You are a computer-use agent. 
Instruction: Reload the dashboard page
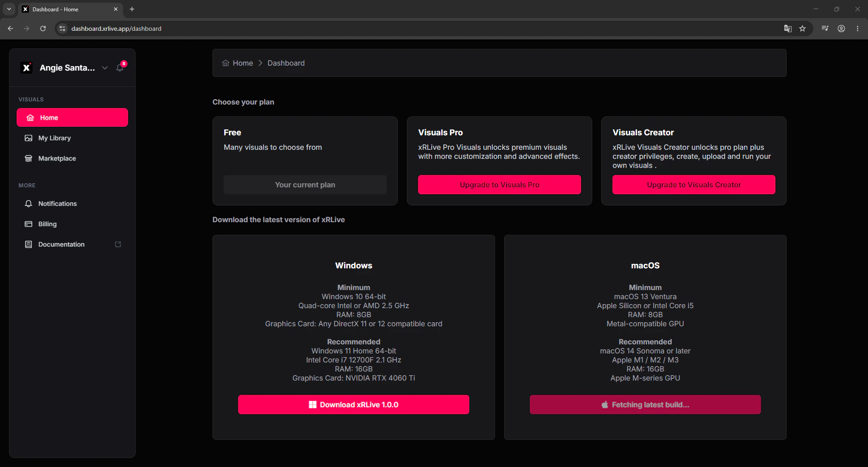pos(43,29)
